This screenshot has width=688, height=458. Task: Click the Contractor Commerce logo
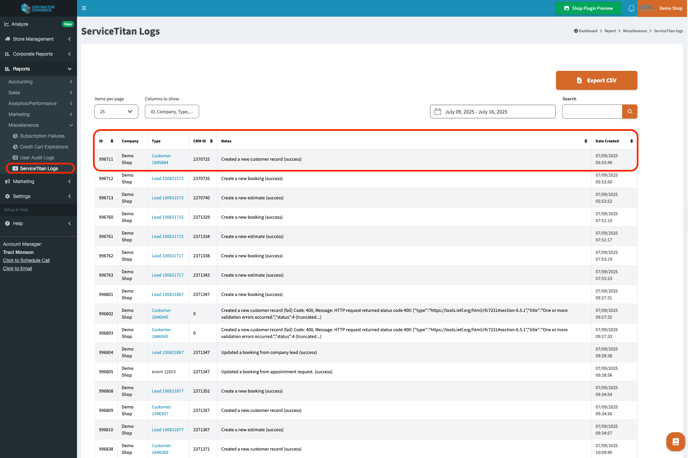pos(38,8)
